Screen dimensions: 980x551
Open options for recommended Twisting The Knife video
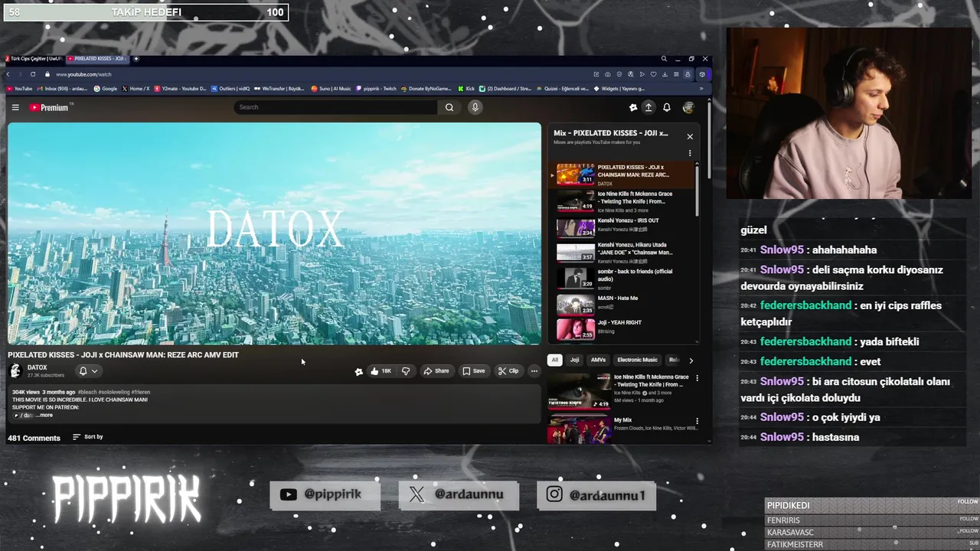click(697, 378)
